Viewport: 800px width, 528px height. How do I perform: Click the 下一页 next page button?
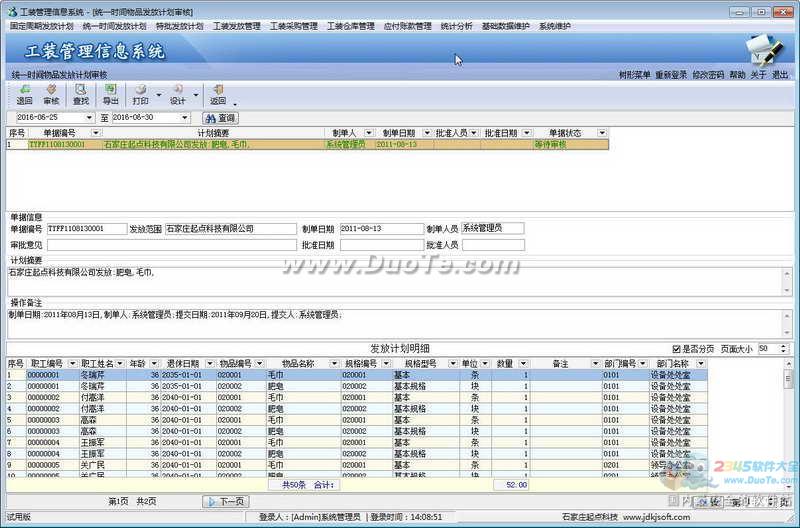226,501
